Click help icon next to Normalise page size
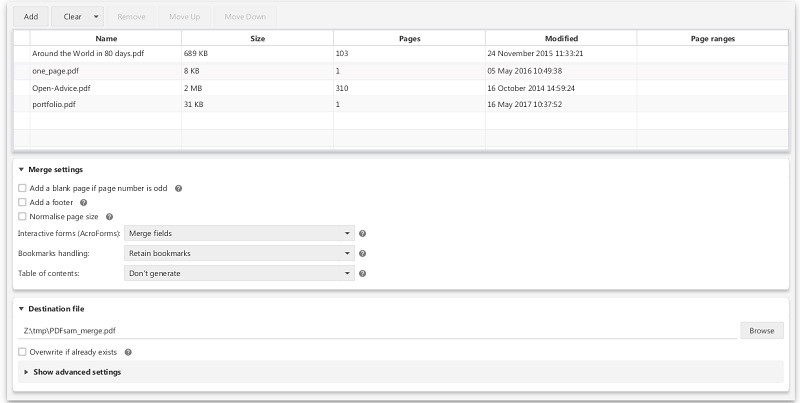The height and width of the screenshot is (403, 800). [109, 217]
